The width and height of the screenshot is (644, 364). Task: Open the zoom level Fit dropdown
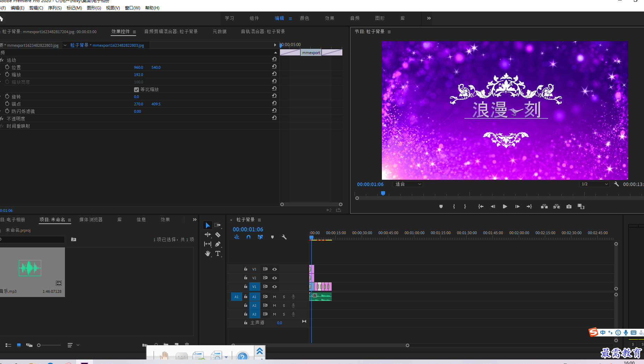pyautogui.click(x=408, y=184)
